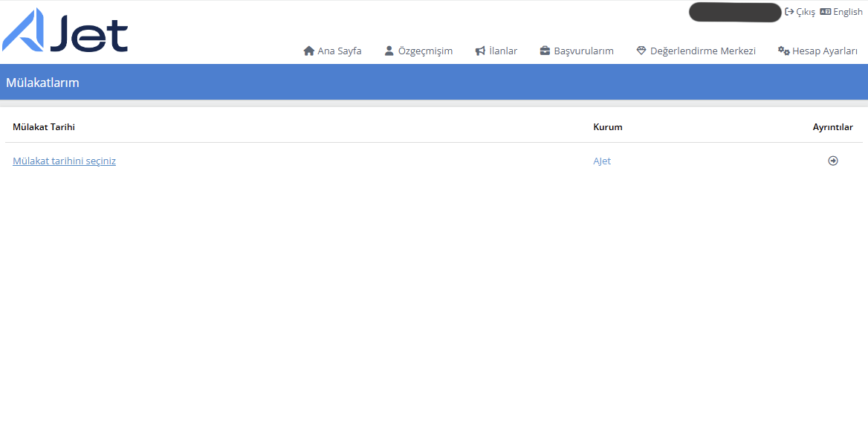Click the AJet logo in the header
Image resolution: width=868 pixels, height=438 pixels.
[x=65, y=30]
